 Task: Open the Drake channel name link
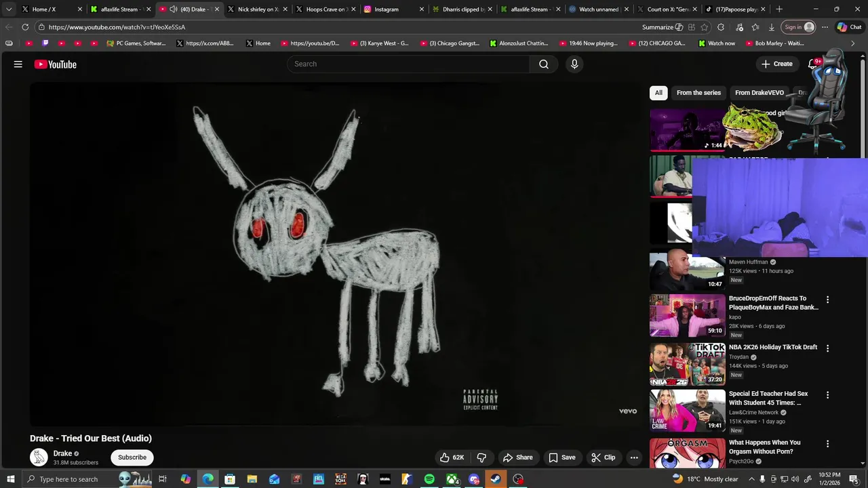(62, 453)
